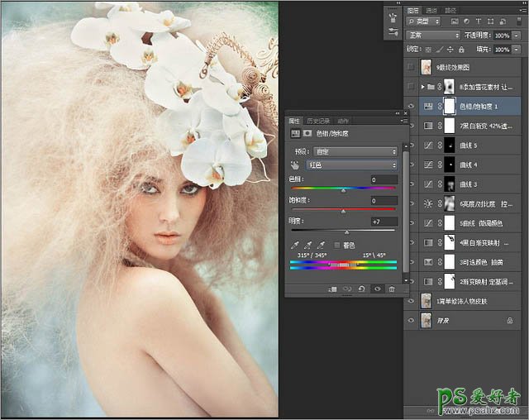Expand the 8添加雪花素材 layer group
Screen dimensions: 529x420
click(x=422, y=86)
